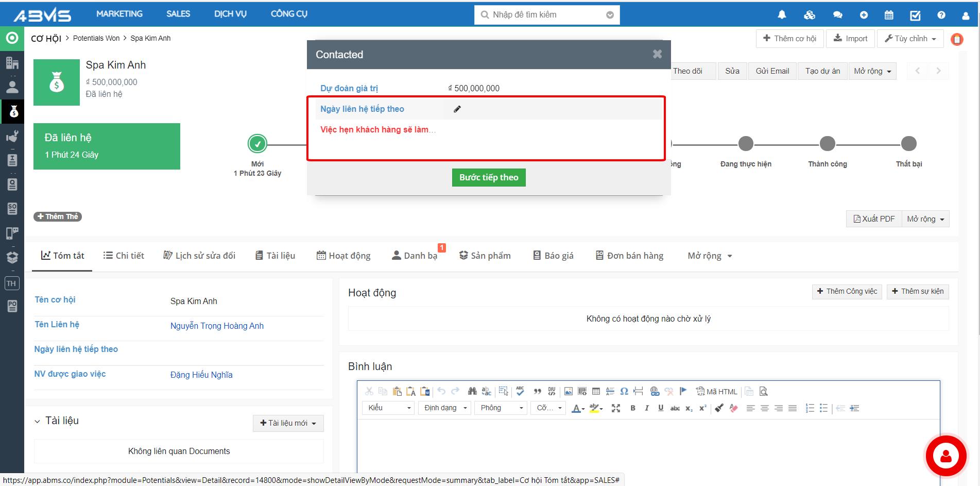Click the underline icon in comment editor

tap(661, 408)
